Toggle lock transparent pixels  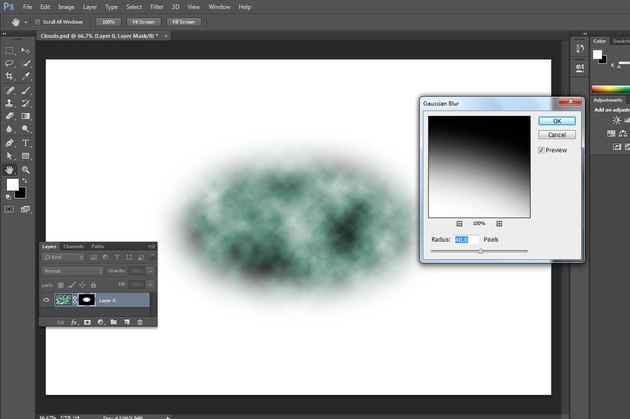[x=61, y=285]
